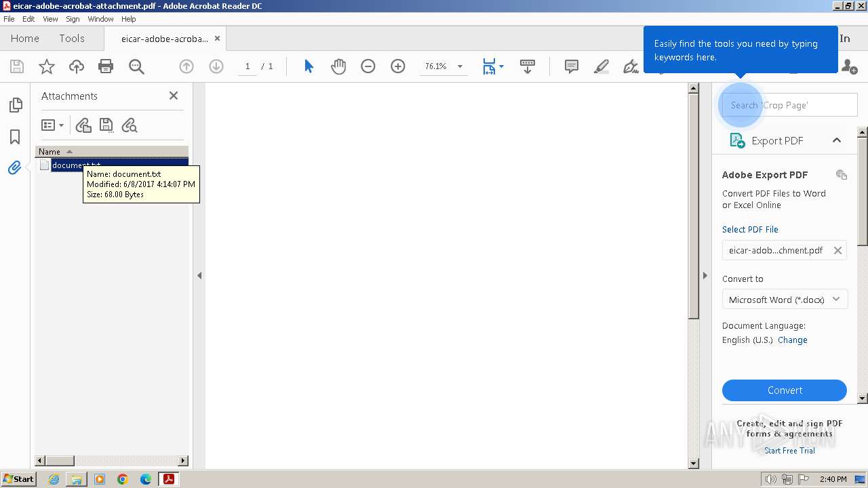The height and width of the screenshot is (488, 868).
Task: Collapse the Export PDF section
Action: tap(837, 140)
